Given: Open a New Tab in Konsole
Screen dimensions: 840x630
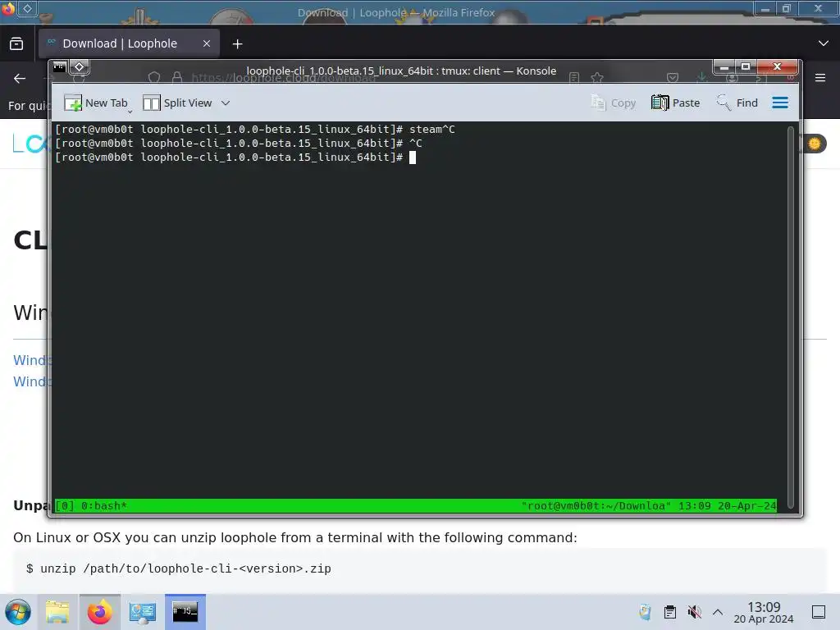Looking at the screenshot, I should click(96, 103).
